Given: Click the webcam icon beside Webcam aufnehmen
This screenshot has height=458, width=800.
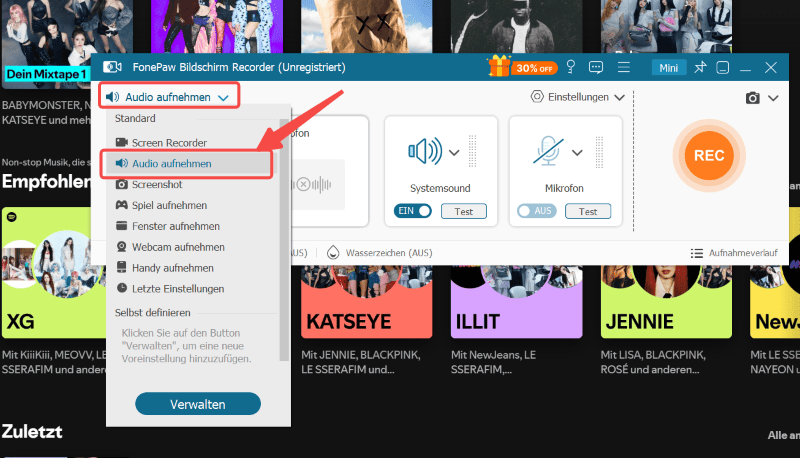Looking at the screenshot, I should (x=121, y=247).
